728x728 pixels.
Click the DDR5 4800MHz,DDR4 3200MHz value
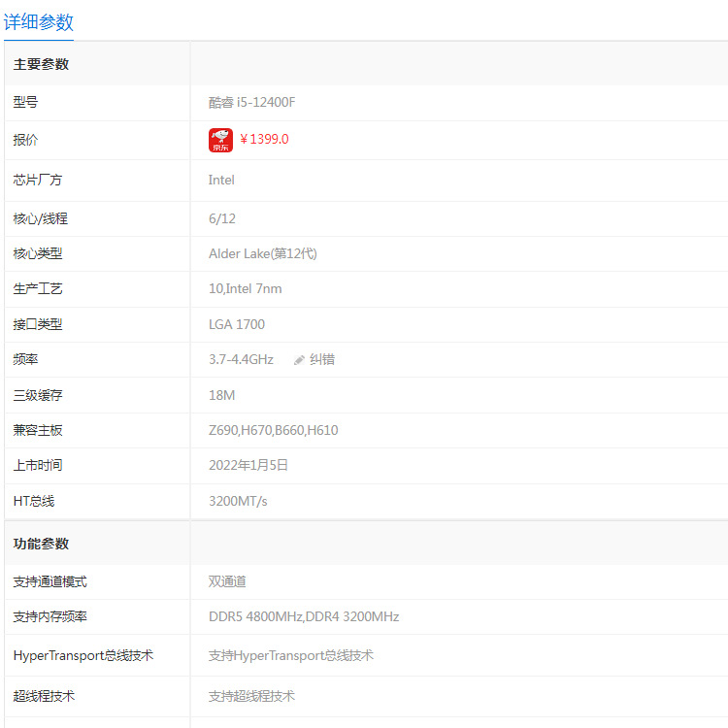pyautogui.click(x=304, y=616)
